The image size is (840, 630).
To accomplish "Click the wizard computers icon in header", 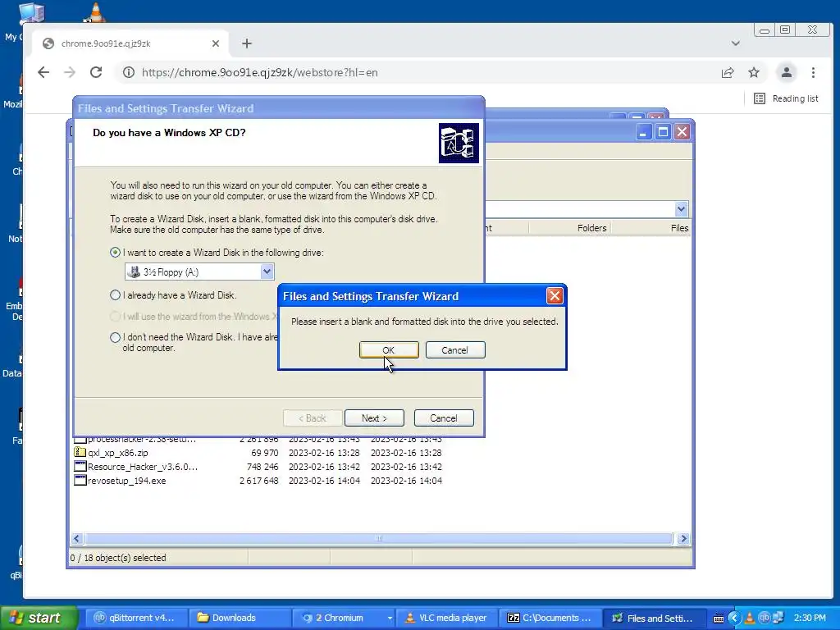I will [459, 143].
